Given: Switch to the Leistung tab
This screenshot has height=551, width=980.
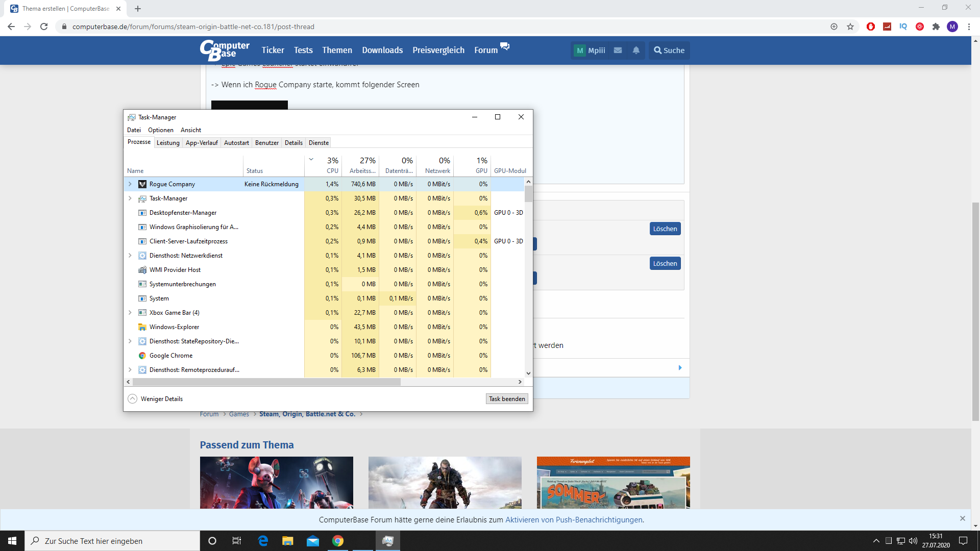Looking at the screenshot, I should click(x=168, y=143).
